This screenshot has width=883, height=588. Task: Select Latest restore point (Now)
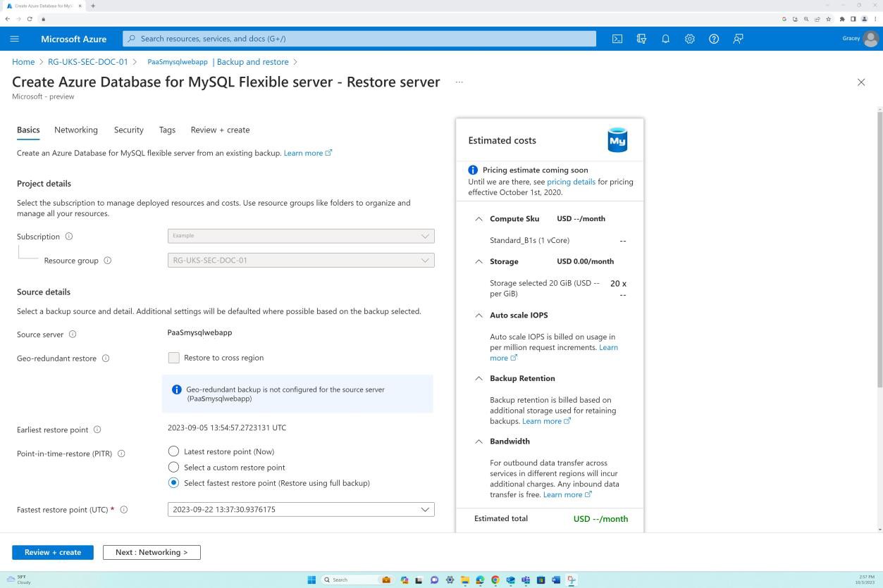pos(173,451)
